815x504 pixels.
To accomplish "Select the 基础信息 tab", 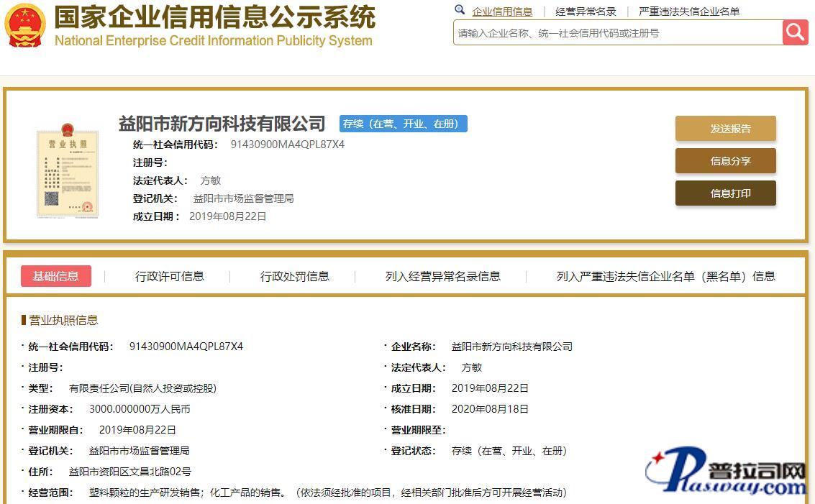I will tap(56, 276).
